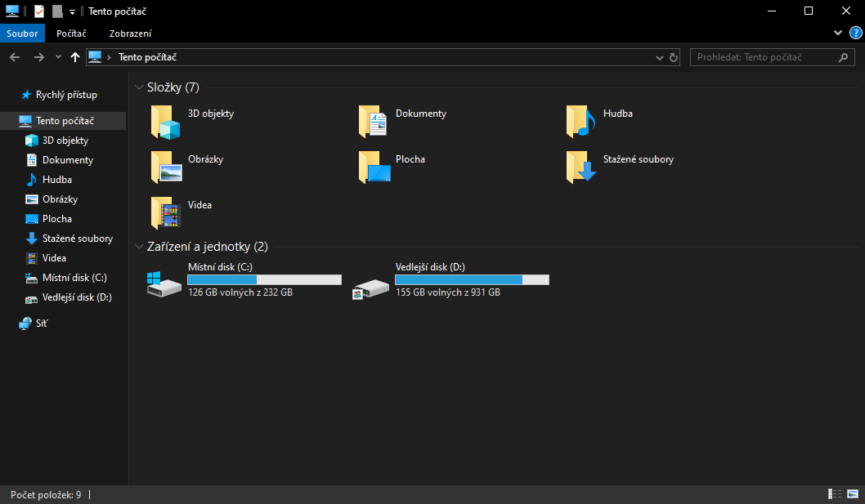Click the Forward navigation arrow
This screenshot has width=865, height=504.
[x=38, y=57]
